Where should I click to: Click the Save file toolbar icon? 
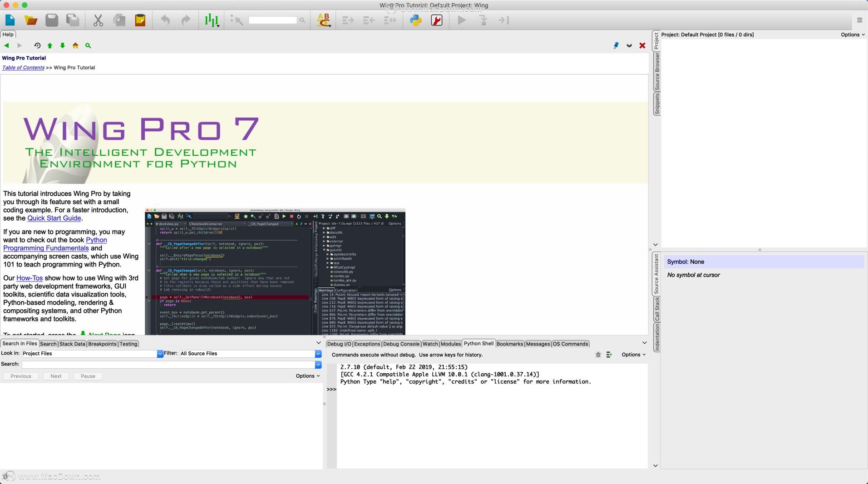52,20
